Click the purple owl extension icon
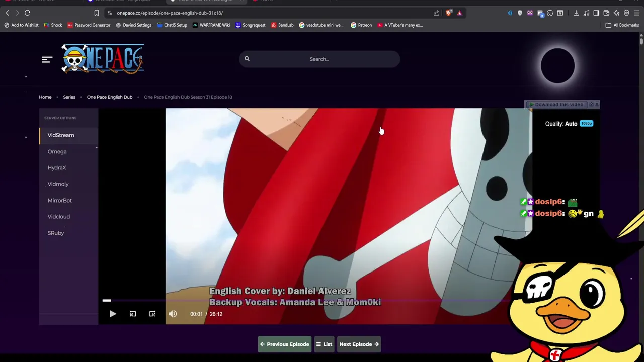The width and height of the screenshot is (644, 362). [x=530, y=13]
